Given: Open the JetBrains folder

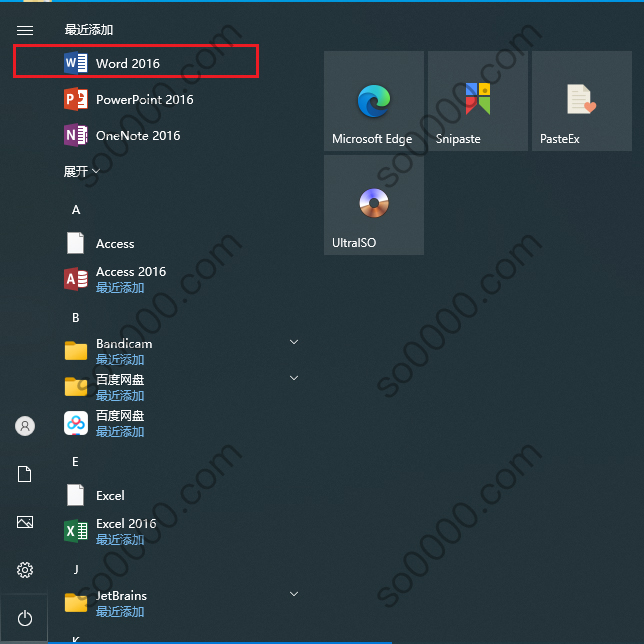Looking at the screenshot, I should 179,603.
